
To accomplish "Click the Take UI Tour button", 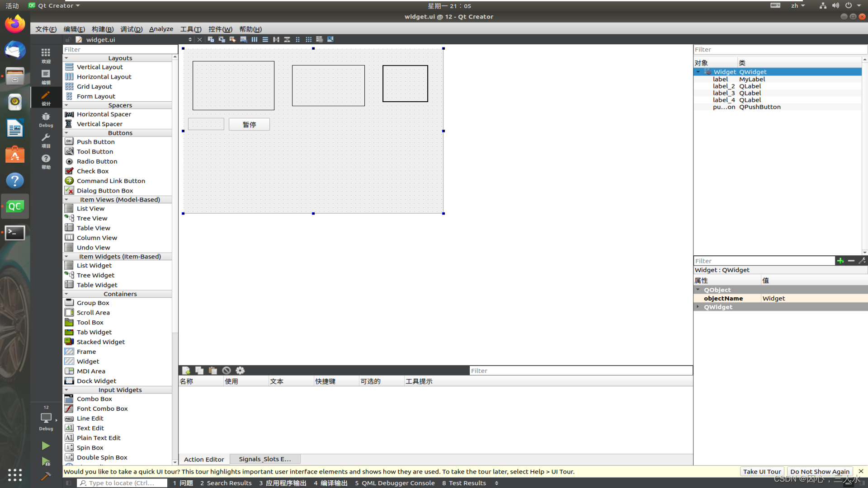I will tap(762, 471).
